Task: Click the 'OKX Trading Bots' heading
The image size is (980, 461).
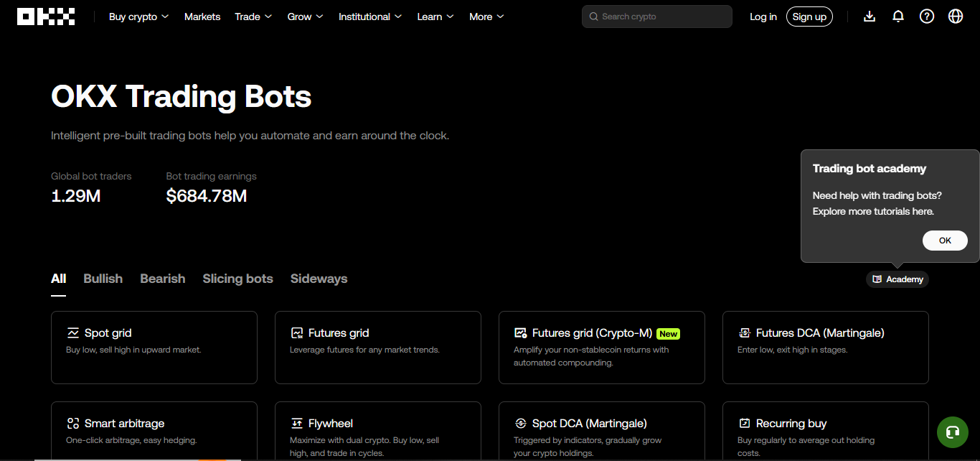Action: pos(182,96)
